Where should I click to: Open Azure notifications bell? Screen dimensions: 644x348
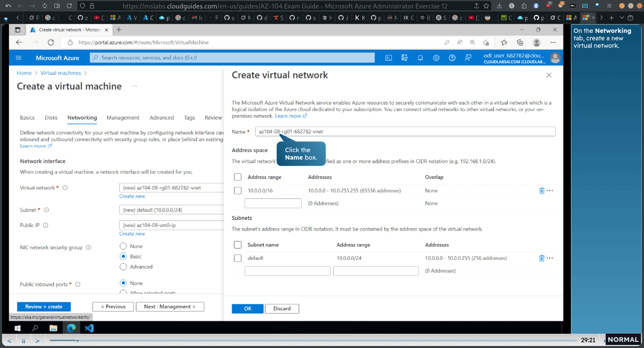pos(420,58)
